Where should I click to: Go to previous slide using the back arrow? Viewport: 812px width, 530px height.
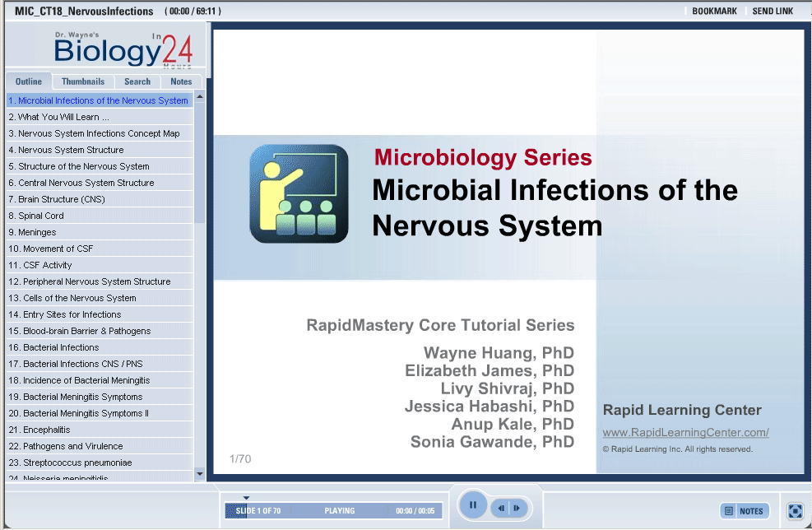coord(500,509)
